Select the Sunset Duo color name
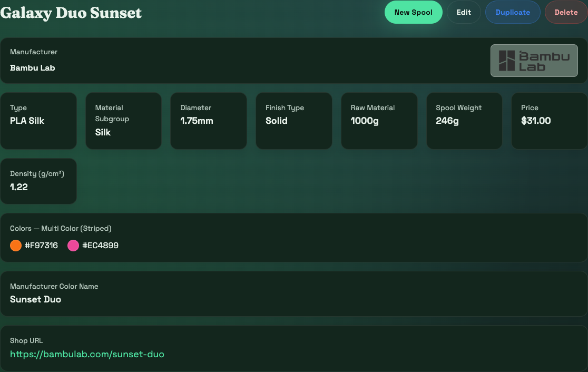The height and width of the screenshot is (372, 588). click(x=36, y=299)
